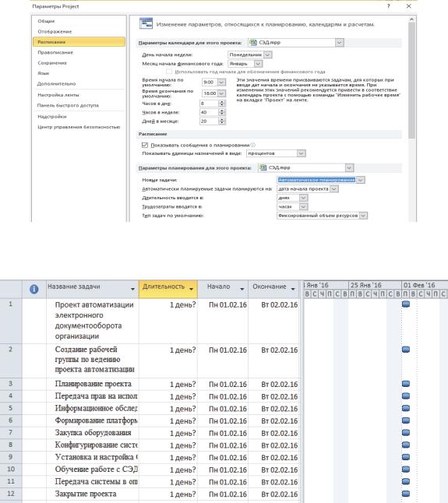Image resolution: width=448 pixels, height=503 pixels.
Task: Click scroll up arrow of options dialog
Action: [411, 19]
